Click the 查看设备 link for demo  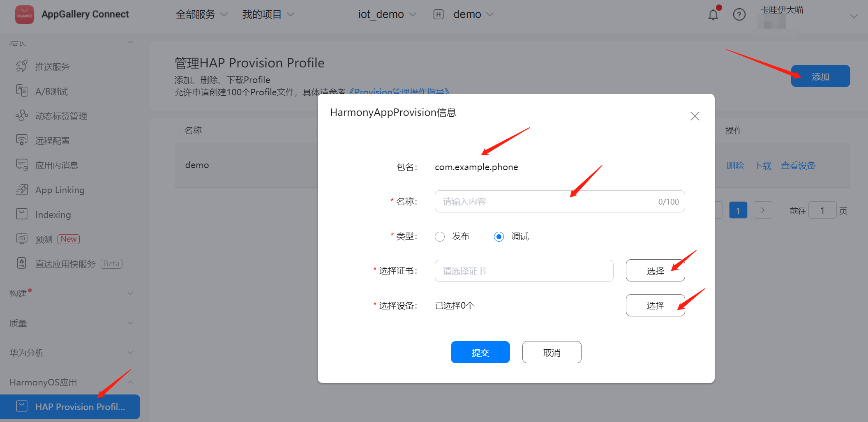click(798, 165)
